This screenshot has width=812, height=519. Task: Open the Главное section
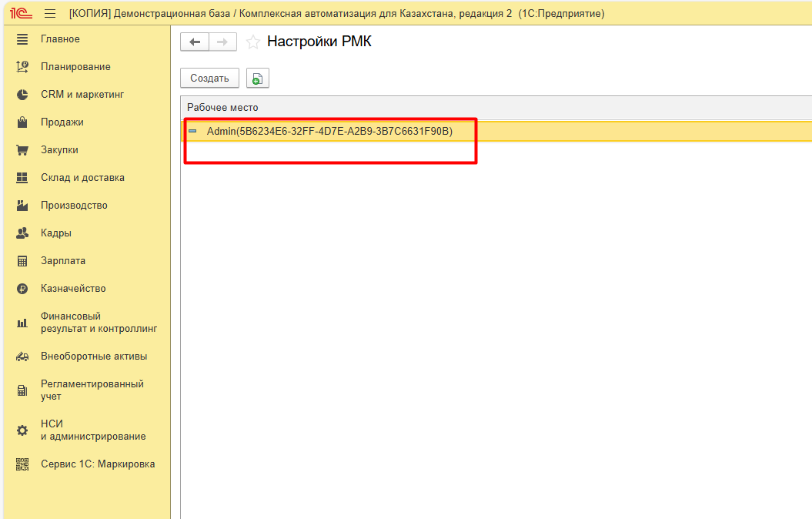pos(60,39)
